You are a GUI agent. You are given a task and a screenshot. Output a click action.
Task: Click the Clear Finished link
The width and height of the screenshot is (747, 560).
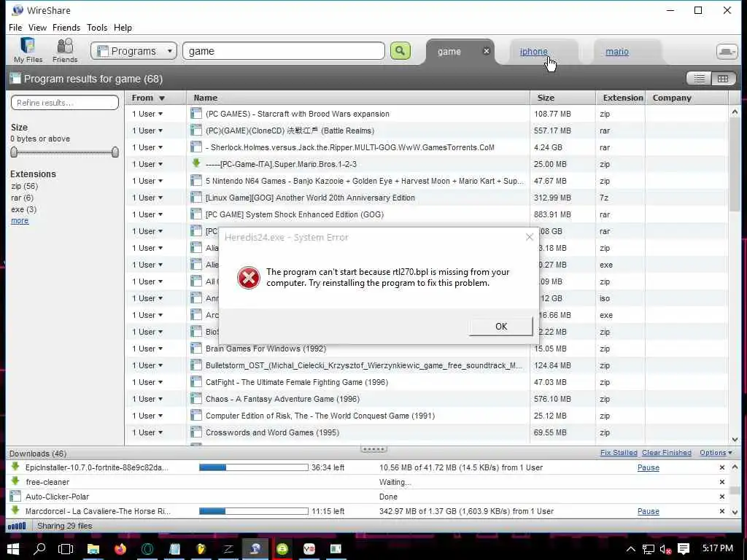tap(667, 453)
